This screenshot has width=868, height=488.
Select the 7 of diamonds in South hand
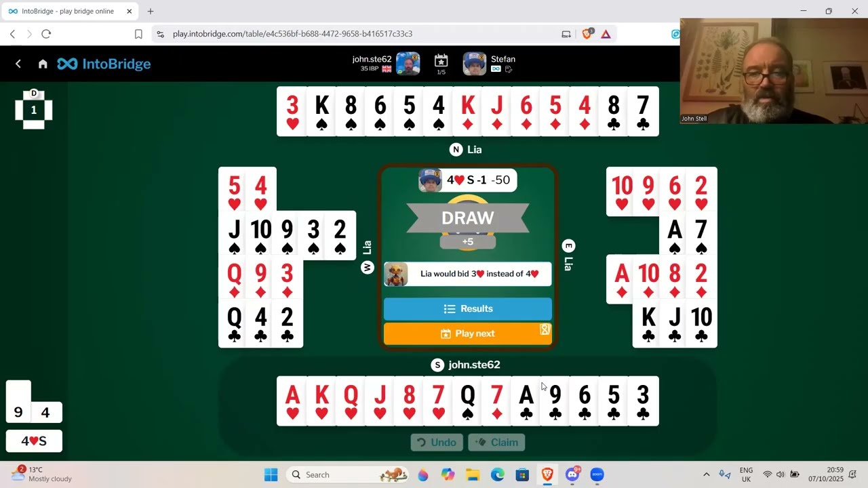click(x=496, y=401)
